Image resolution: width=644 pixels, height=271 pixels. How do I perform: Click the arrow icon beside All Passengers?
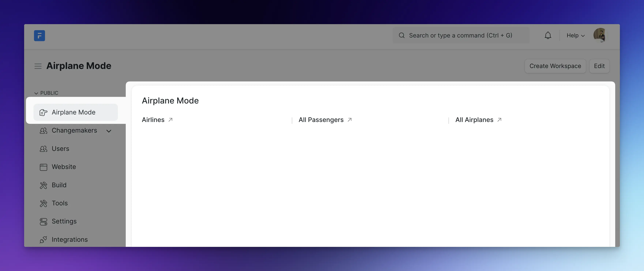point(350,120)
